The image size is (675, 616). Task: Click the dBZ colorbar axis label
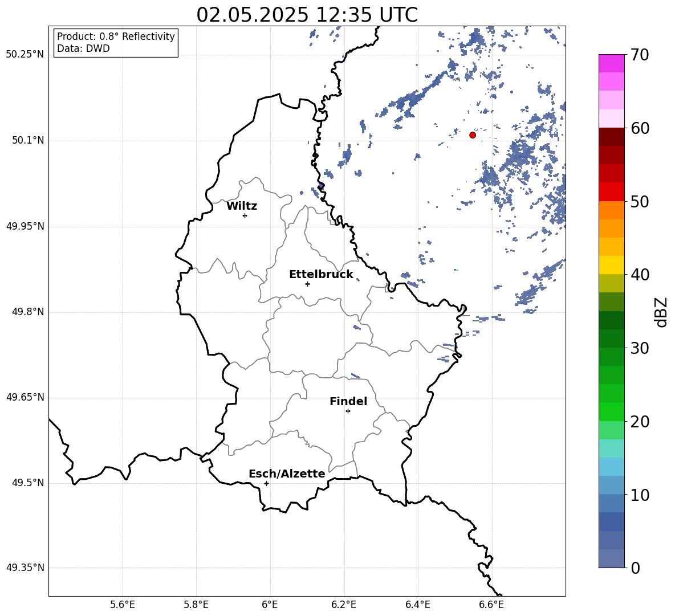(661, 312)
